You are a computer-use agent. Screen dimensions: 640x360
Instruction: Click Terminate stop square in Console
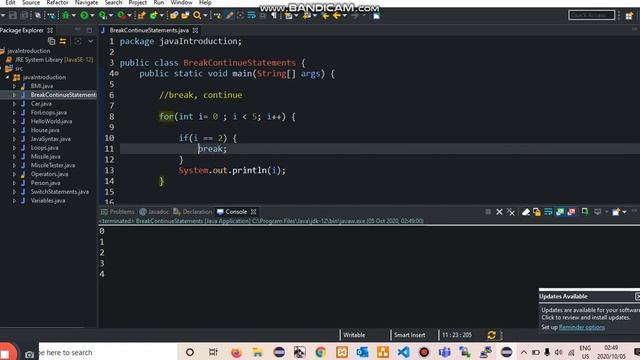click(x=488, y=212)
